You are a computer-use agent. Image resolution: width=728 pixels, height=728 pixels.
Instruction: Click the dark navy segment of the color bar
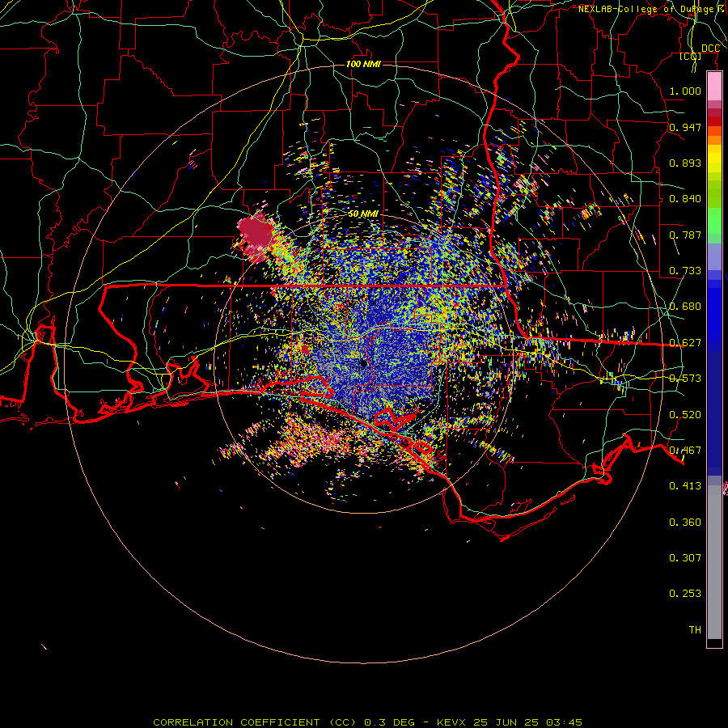[x=714, y=413]
